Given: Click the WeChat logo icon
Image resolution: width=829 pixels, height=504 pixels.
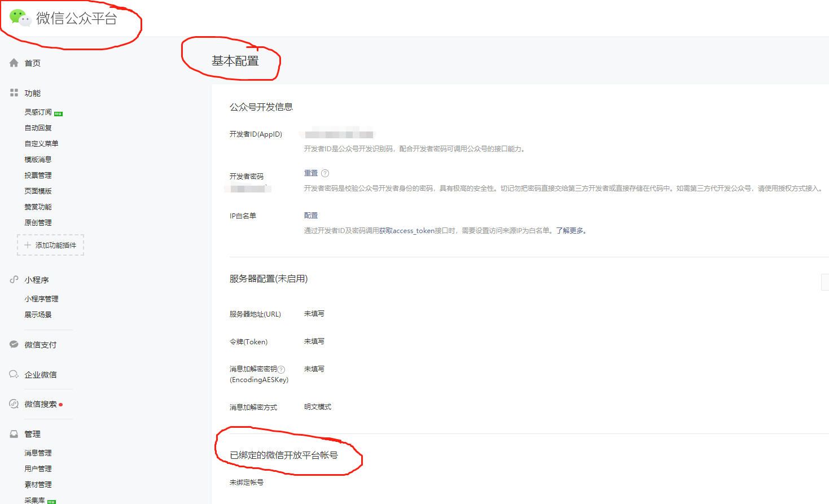Looking at the screenshot, I should 20,17.
